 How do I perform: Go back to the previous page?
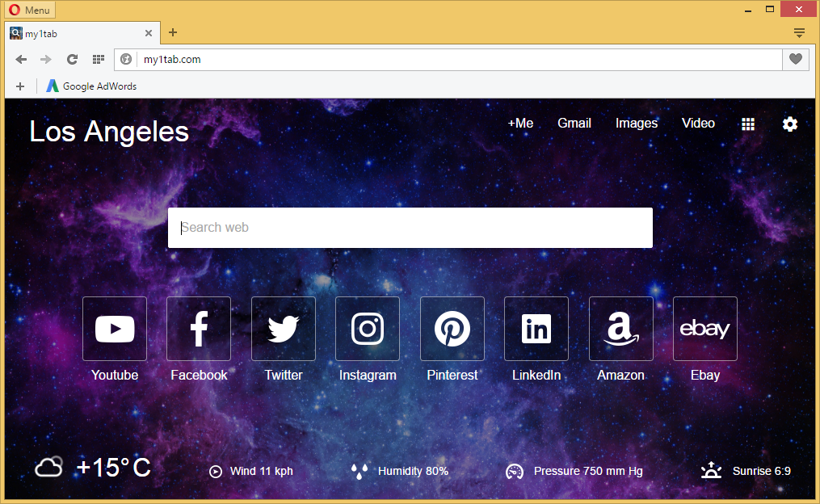21,60
